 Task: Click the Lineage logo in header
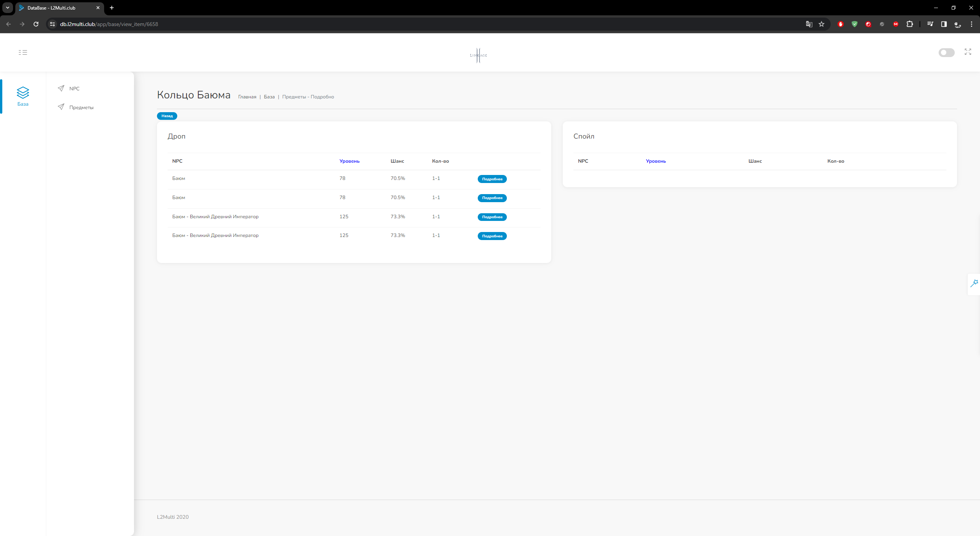pyautogui.click(x=478, y=55)
